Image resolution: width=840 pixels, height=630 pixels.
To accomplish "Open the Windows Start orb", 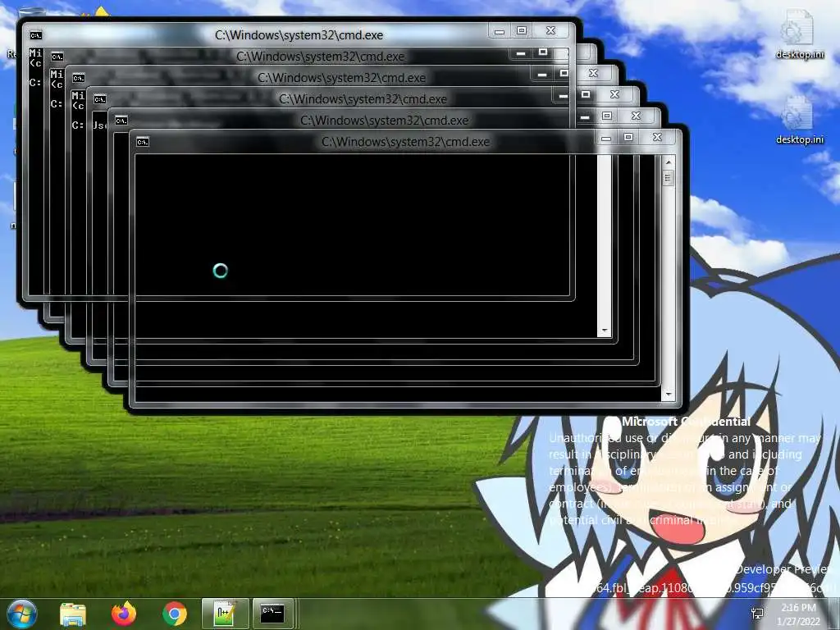I will point(21,614).
